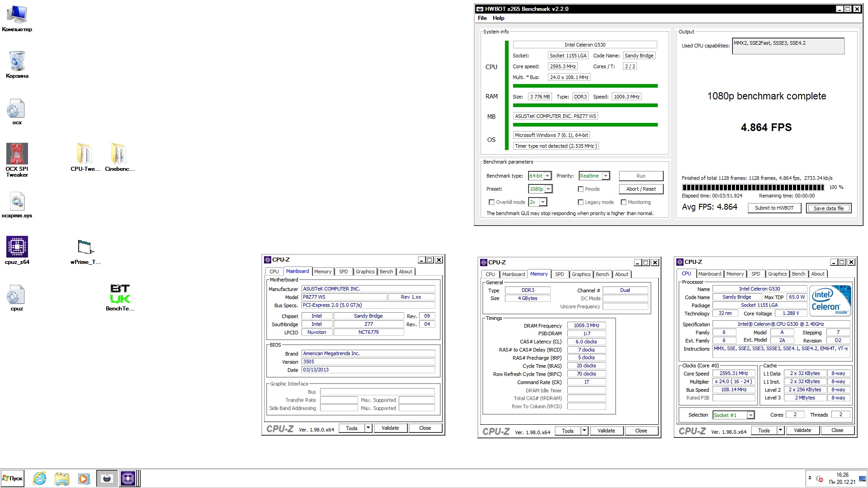Switch to SPD tab in Mainboard CPU-Z window
The width and height of the screenshot is (868, 488).
click(x=343, y=272)
